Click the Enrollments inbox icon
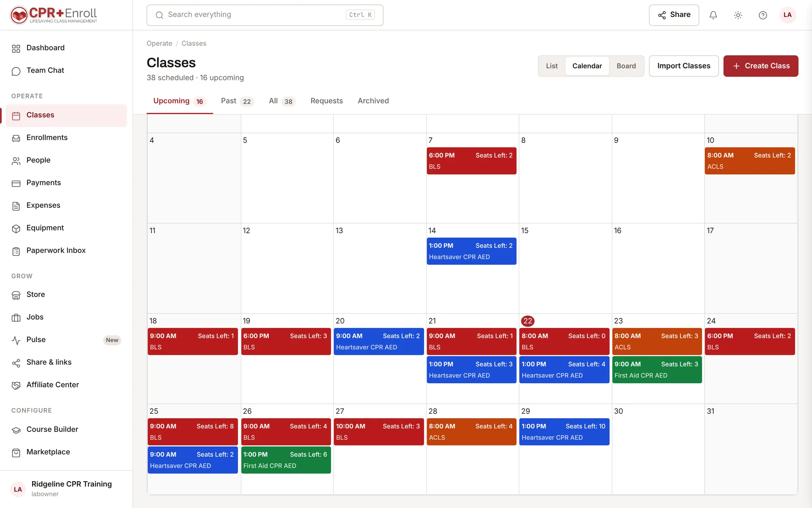The image size is (812, 508). pyautogui.click(x=16, y=139)
